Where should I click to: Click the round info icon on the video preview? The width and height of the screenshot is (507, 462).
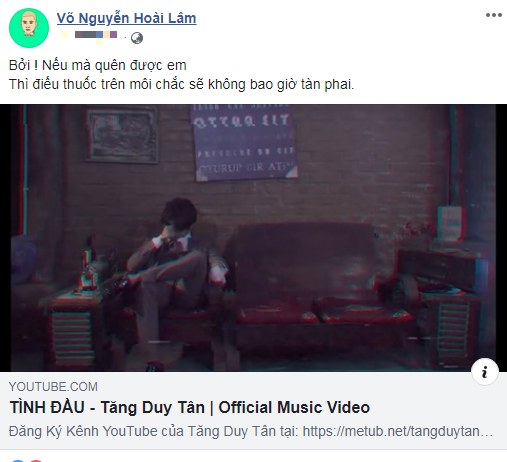click(484, 371)
